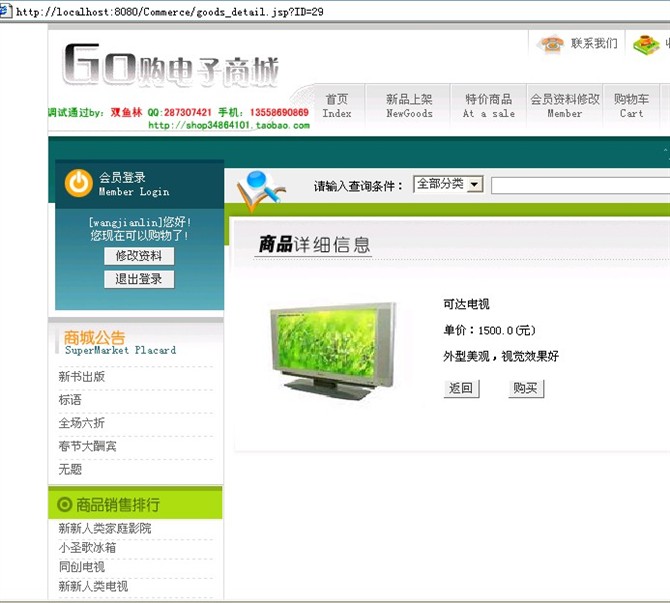670x603 pixels.
Task: Open the 春节大酬宾 announcement
Action: (x=87, y=446)
